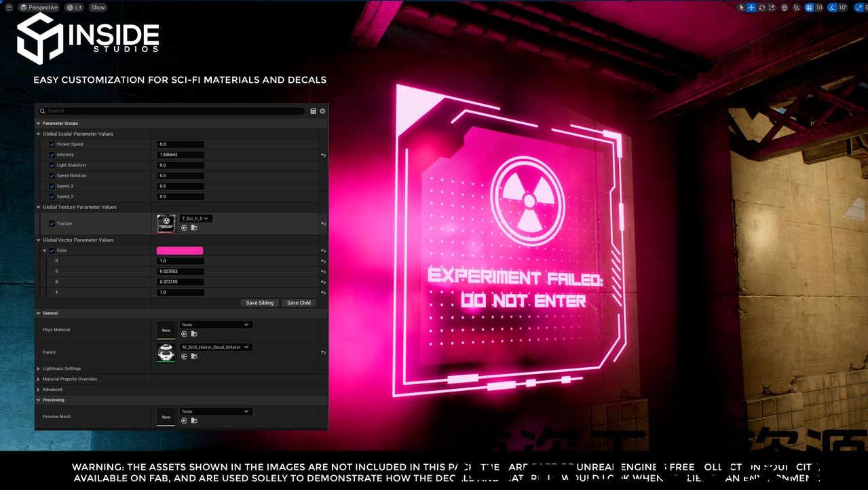Click the Save Sibling button
Image resolution: width=868 pixels, height=490 pixels.
pos(259,303)
